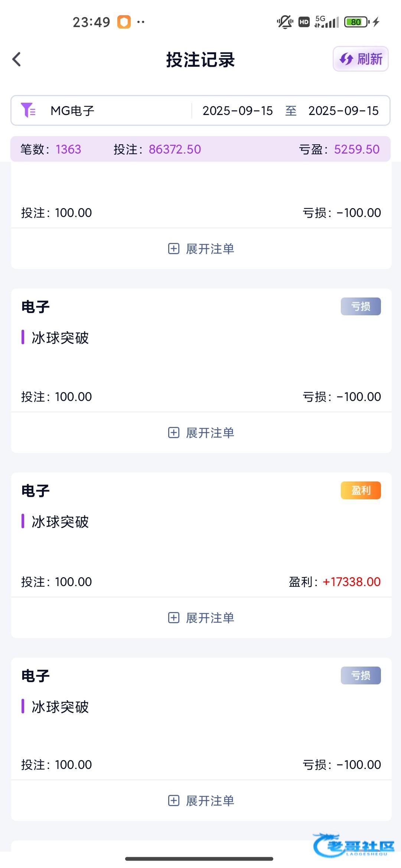
Task: Open the 冰球突破 game title in winning card
Action: [x=60, y=522]
